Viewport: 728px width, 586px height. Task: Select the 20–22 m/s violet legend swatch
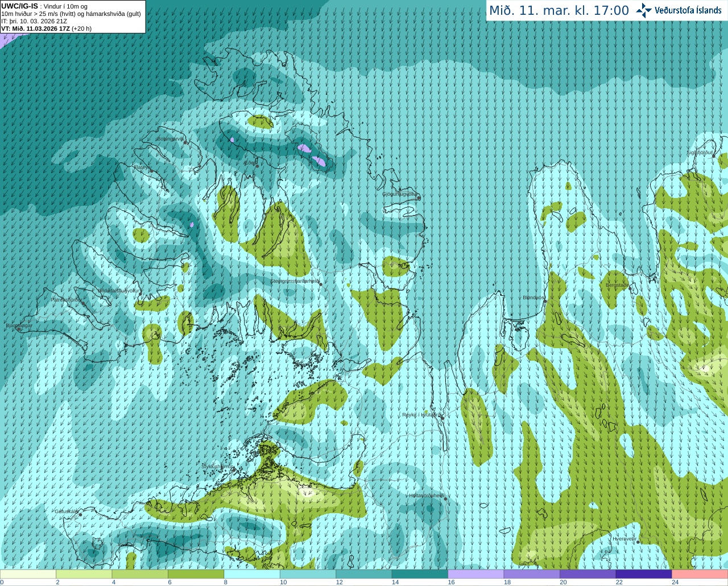click(x=588, y=574)
